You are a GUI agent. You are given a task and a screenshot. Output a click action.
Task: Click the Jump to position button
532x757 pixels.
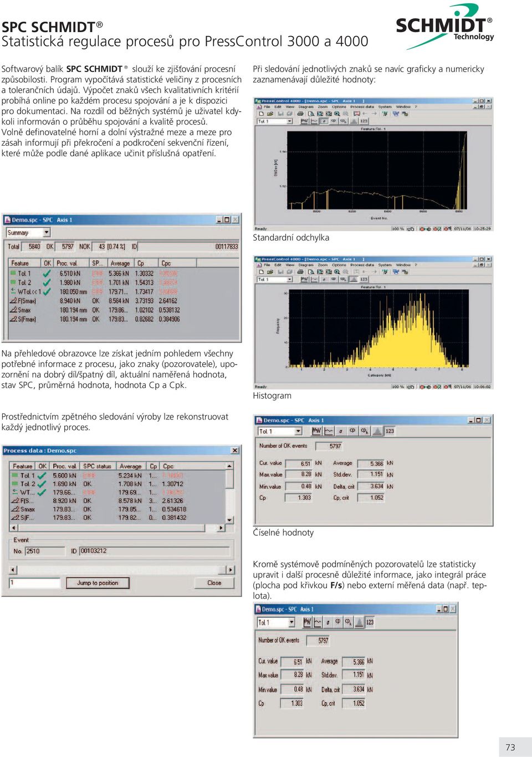tap(98, 583)
